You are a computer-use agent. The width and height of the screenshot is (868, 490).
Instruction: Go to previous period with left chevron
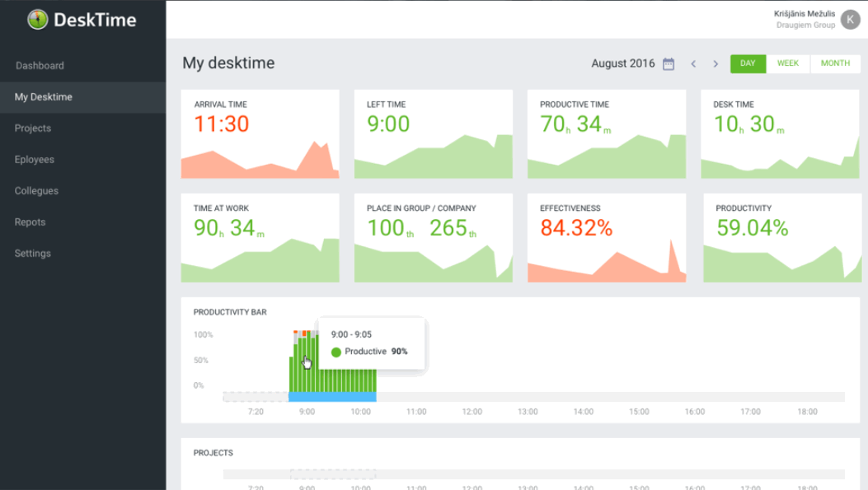pyautogui.click(x=693, y=63)
